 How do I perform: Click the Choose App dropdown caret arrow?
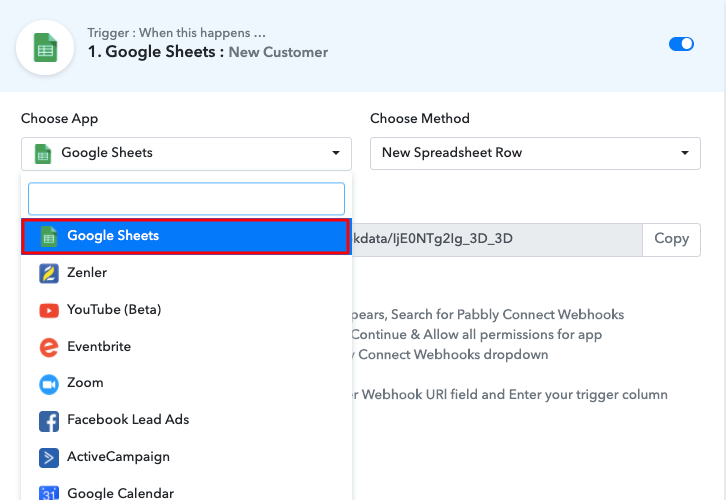[336, 153]
